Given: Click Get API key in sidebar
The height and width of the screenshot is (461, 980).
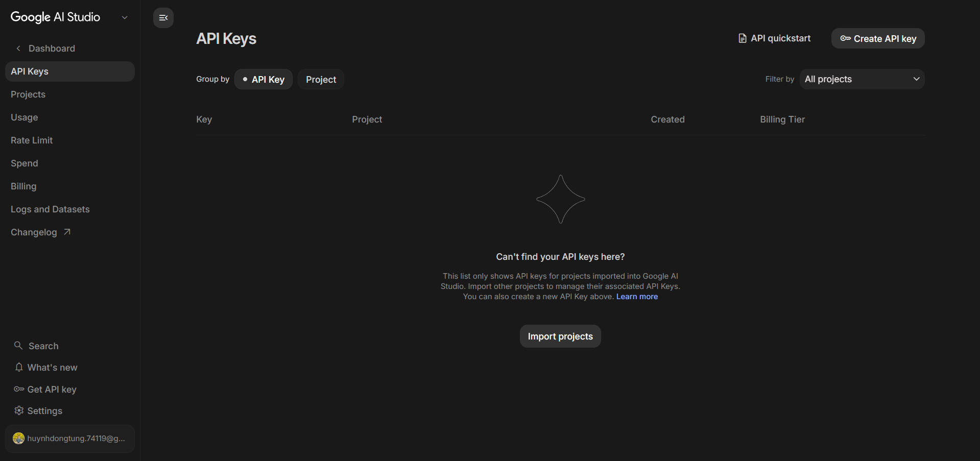Looking at the screenshot, I should [70, 389].
